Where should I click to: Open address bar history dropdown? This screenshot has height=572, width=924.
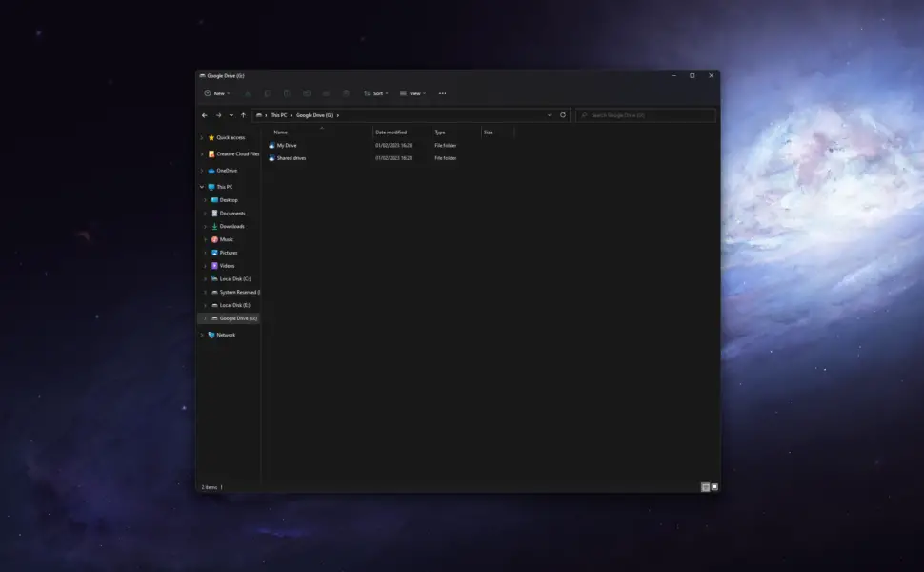coord(550,115)
